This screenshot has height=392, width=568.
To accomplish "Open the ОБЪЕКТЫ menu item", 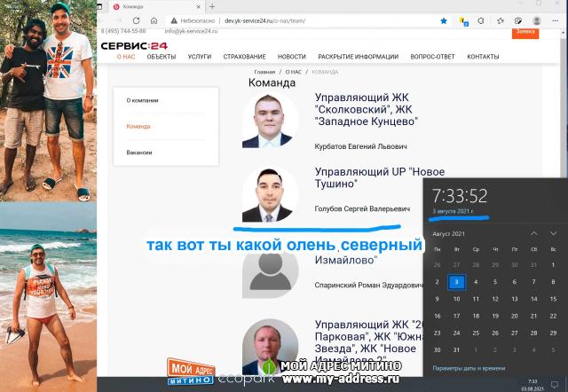I will point(162,57).
